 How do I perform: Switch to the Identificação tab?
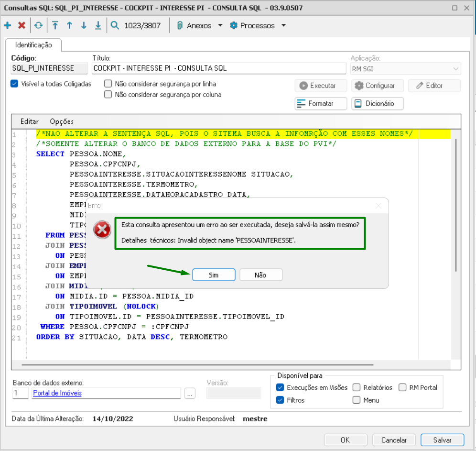[x=33, y=45]
